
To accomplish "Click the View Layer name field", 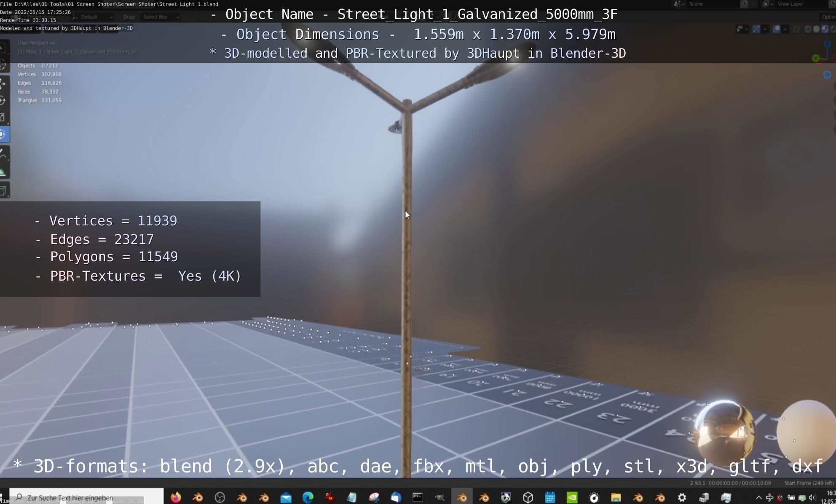I will (801, 4).
